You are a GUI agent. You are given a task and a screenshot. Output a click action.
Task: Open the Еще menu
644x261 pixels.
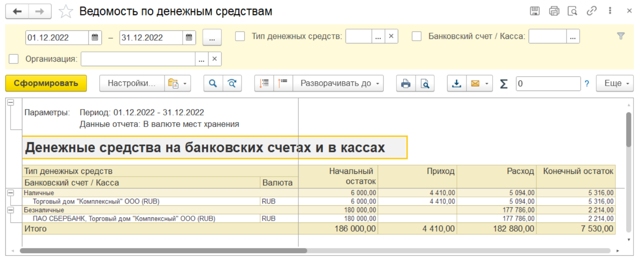pos(615,83)
